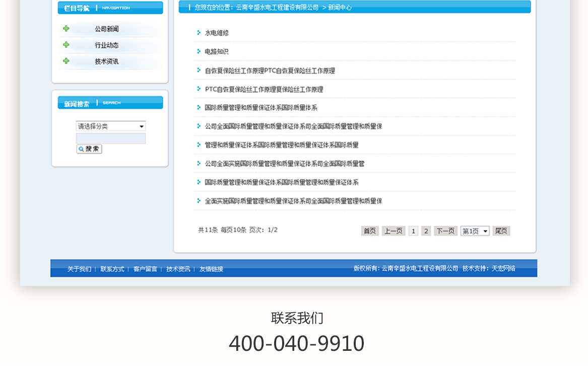Click the green plus icon beside 公司新闻

coord(66,29)
